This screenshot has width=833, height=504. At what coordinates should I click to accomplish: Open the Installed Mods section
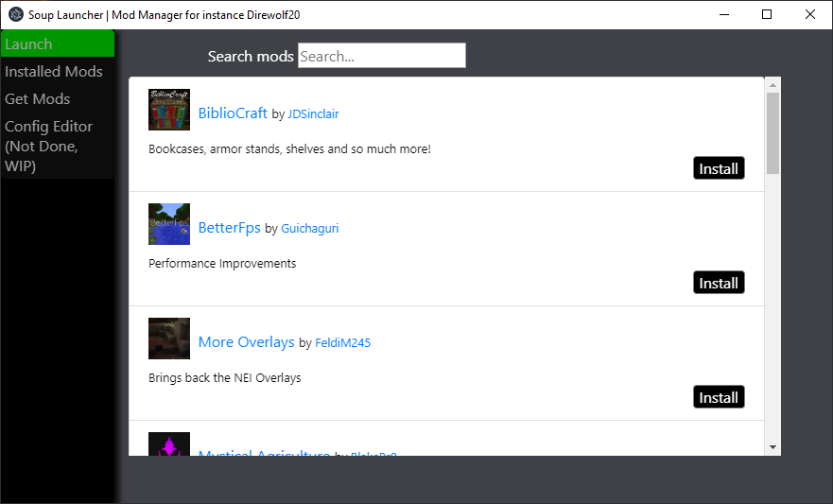pos(58,71)
